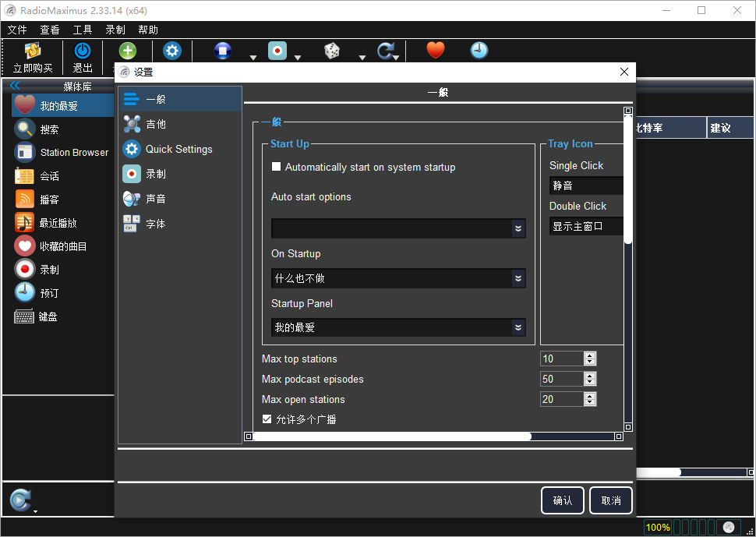Open 预订 schedule in the sidebar
The width and height of the screenshot is (756, 537).
tap(63, 293)
